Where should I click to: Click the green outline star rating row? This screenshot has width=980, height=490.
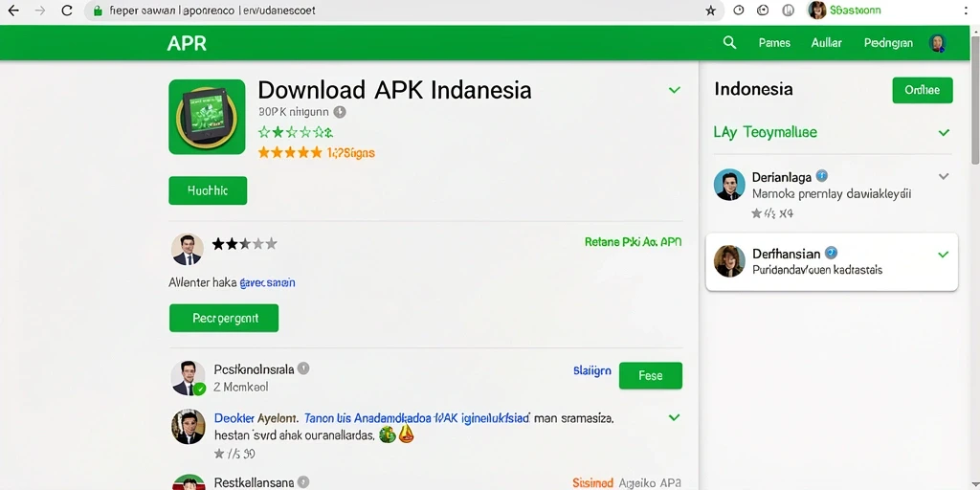[x=296, y=132]
